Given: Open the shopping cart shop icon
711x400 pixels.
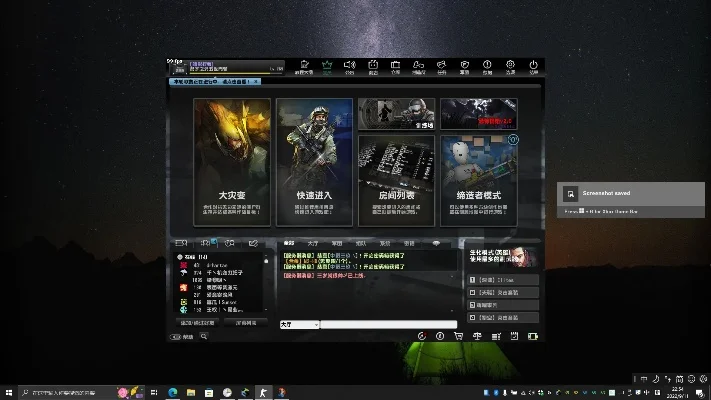Looking at the screenshot, I should coord(458,336).
